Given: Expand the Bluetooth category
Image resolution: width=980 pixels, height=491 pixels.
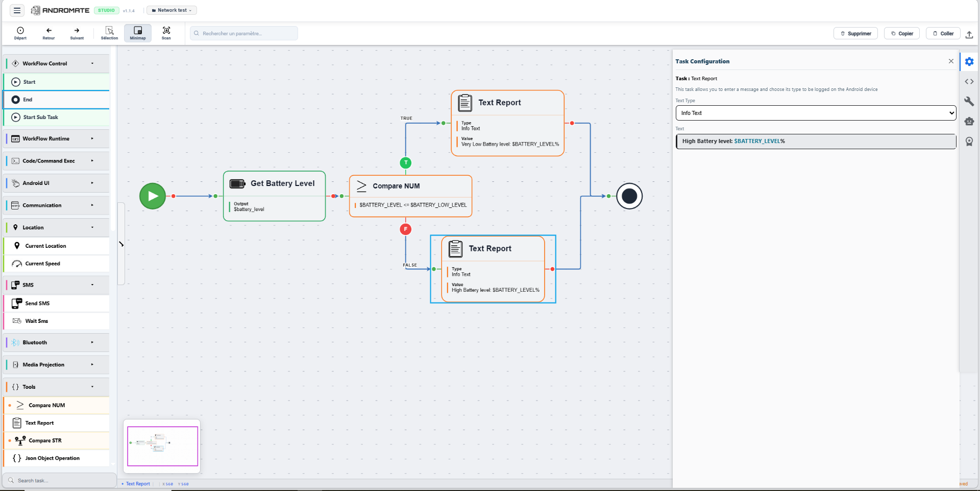Looking at the screenshot, I should pos(57,343).
